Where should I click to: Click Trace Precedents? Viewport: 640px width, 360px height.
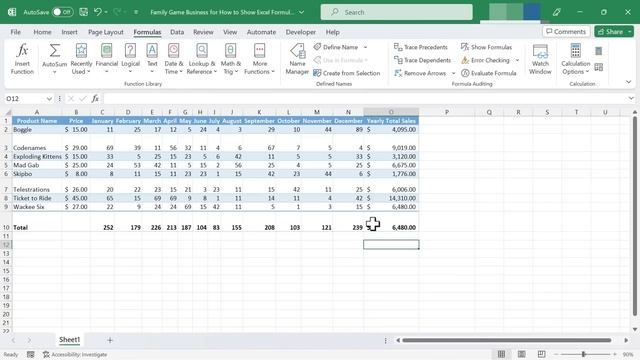[x=421, y=47]
